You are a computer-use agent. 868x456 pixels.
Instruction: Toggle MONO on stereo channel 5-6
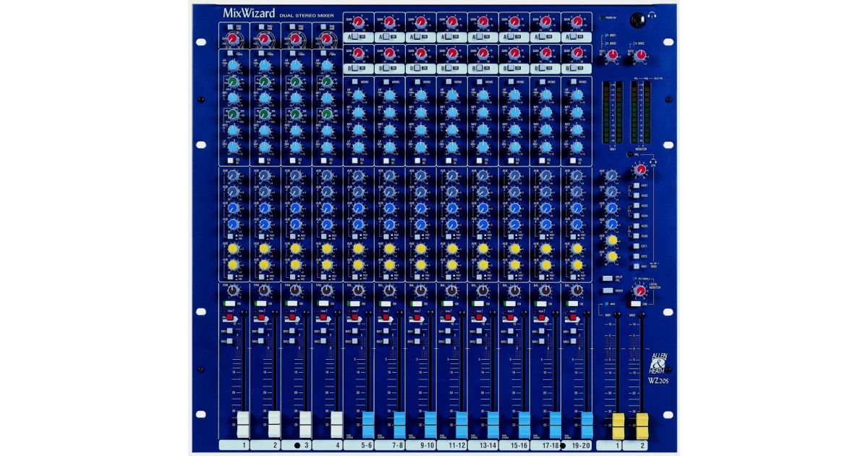[355, 82]
